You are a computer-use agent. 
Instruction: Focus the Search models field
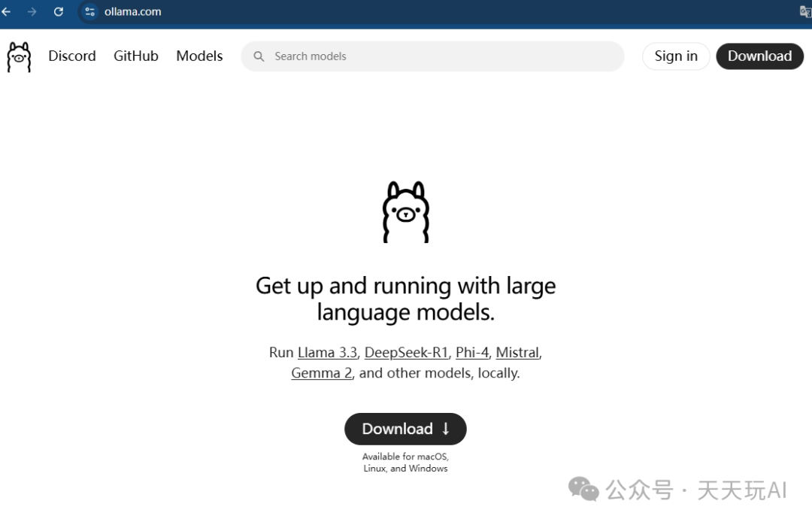coord(432,56)
